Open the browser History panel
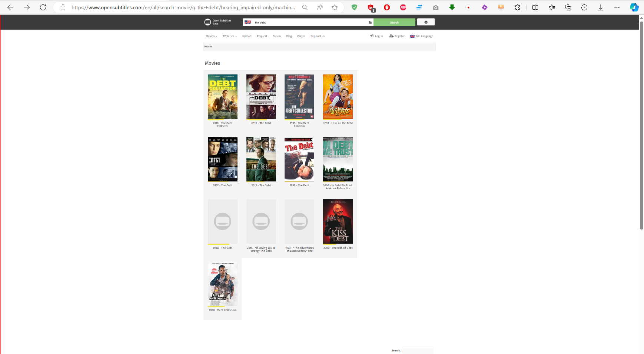 (x=584, y=7)
